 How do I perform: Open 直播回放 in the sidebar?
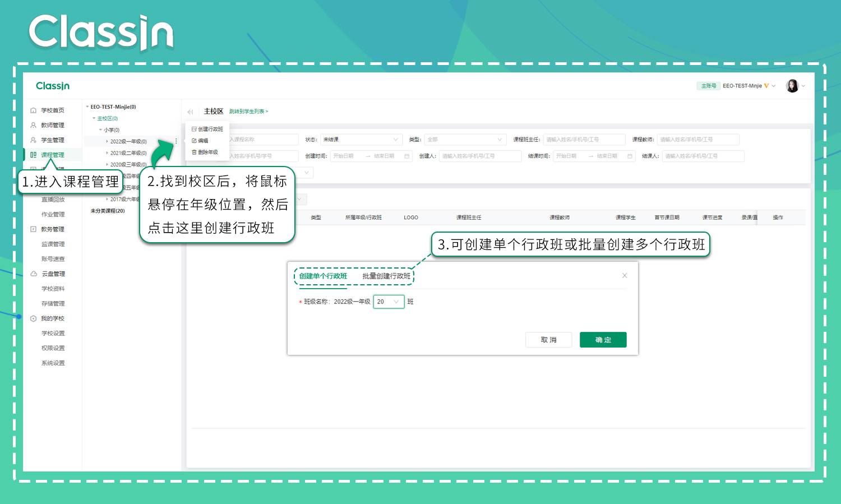tap(53, 200)
